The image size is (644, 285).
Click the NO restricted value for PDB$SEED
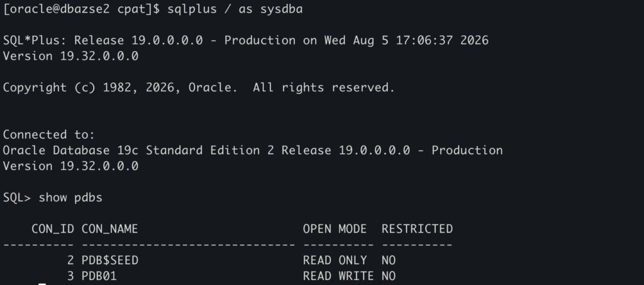click(x=389, y=260)
